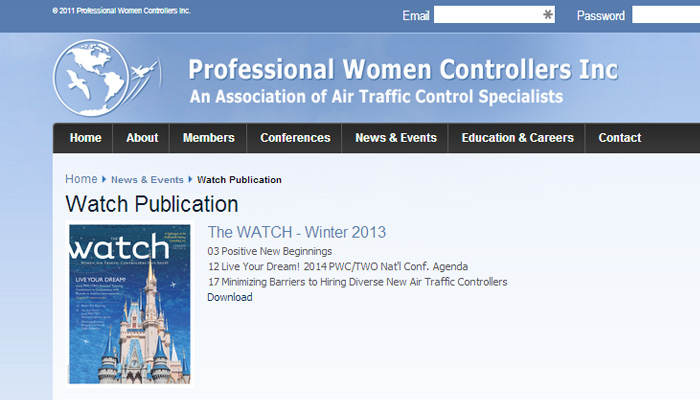
Task: Open the Members menu item
Action: point(208,138)
